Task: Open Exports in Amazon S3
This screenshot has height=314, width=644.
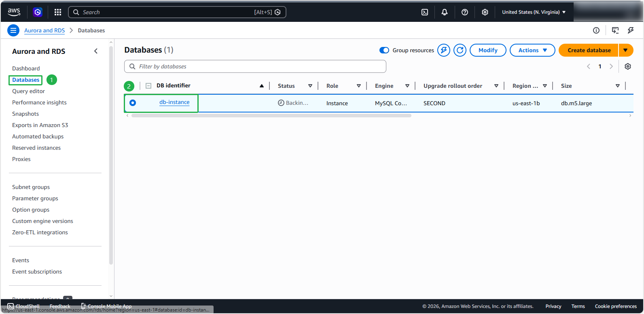Action: [x=40, y=125]
